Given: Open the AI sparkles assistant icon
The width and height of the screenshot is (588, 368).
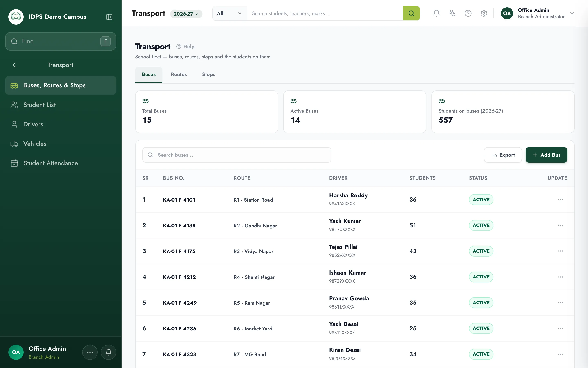Looking at the screenshot, I should (x=452, y=13).
